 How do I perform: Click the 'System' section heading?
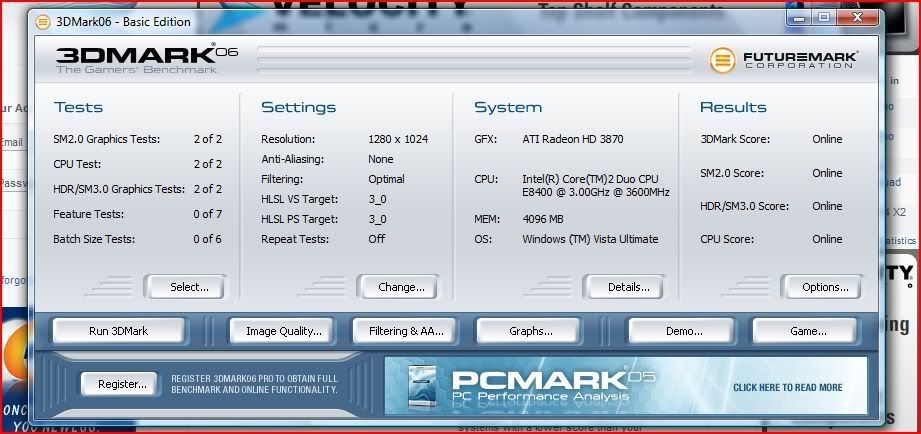click(508, 107)
